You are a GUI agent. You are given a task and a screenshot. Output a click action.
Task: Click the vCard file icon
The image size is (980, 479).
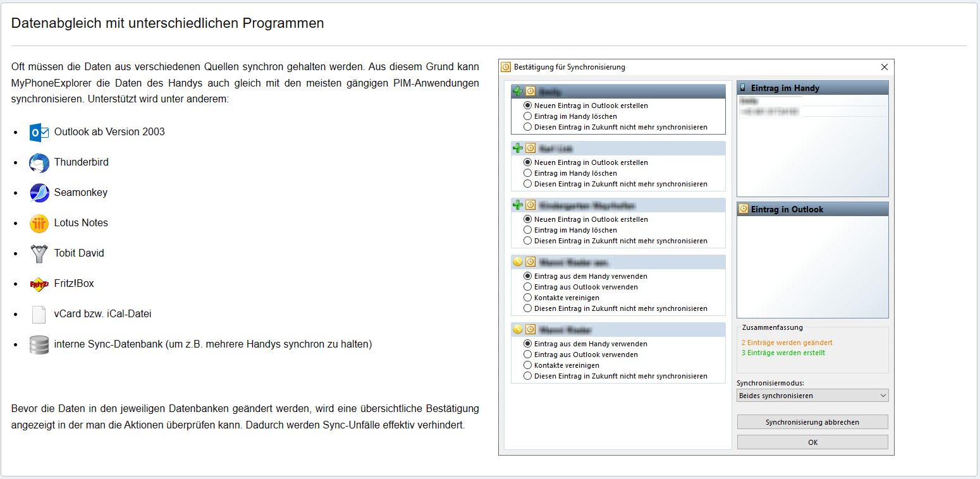coord(39,314)
